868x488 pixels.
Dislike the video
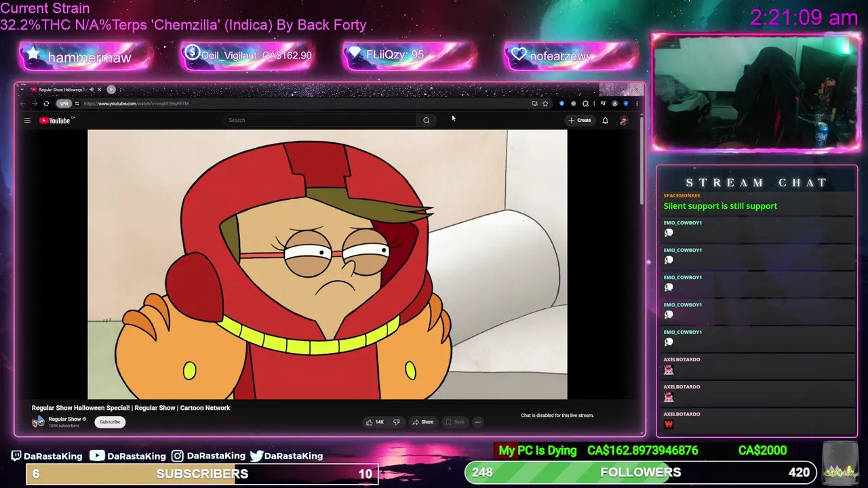(397, 422)
